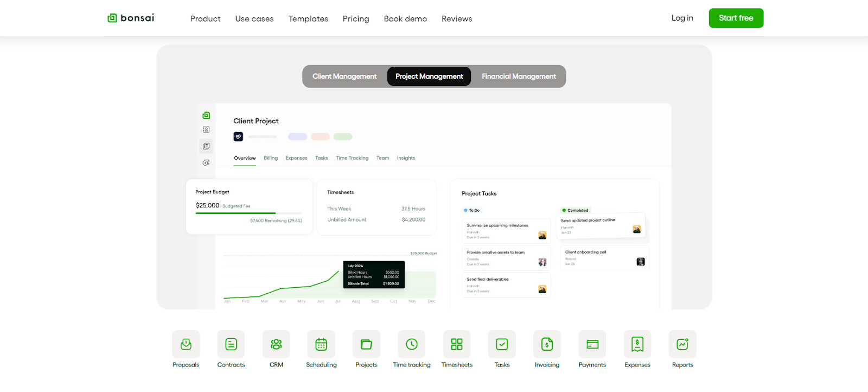This screenshot has width=868, height=392.
Task: Open the Reviews page
Action: (x=457, y=19)
